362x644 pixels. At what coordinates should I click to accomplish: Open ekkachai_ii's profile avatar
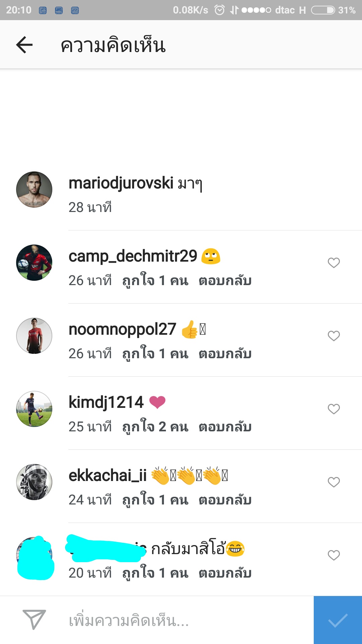pos(34,482)
